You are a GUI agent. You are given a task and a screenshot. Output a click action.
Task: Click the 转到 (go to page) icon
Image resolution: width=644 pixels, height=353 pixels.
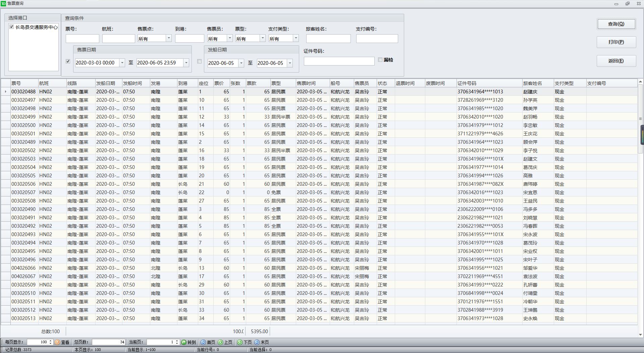pyautogui.click(x=184, y=342)
